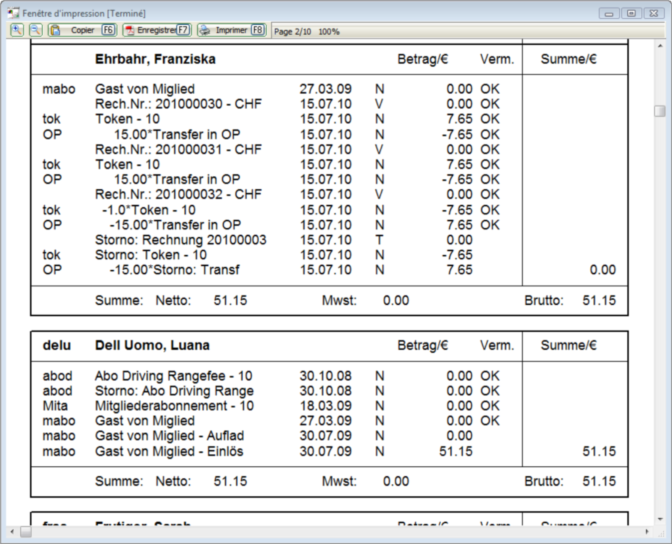Click the Copier F6 button
The height and width of the screenshot is (544, 672).
click(82, 30)
